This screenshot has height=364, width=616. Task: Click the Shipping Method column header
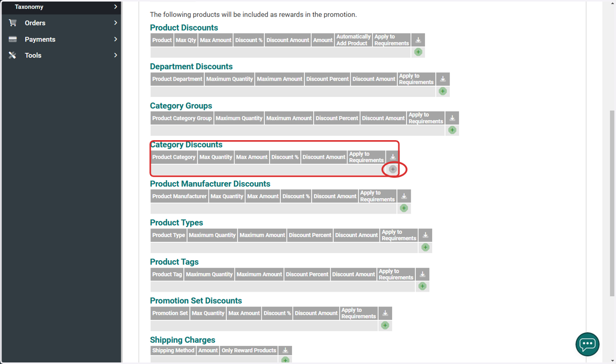pyautogui.click(x=174, y=350)
